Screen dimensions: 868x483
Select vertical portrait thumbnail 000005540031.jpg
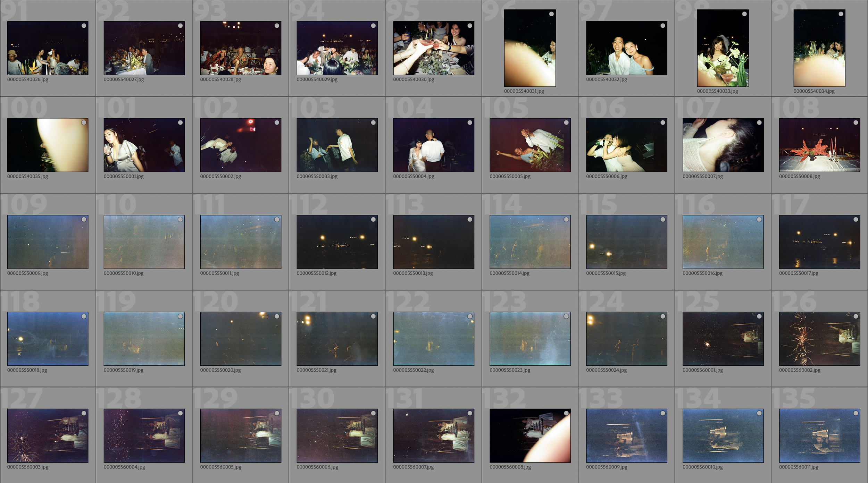530,48
